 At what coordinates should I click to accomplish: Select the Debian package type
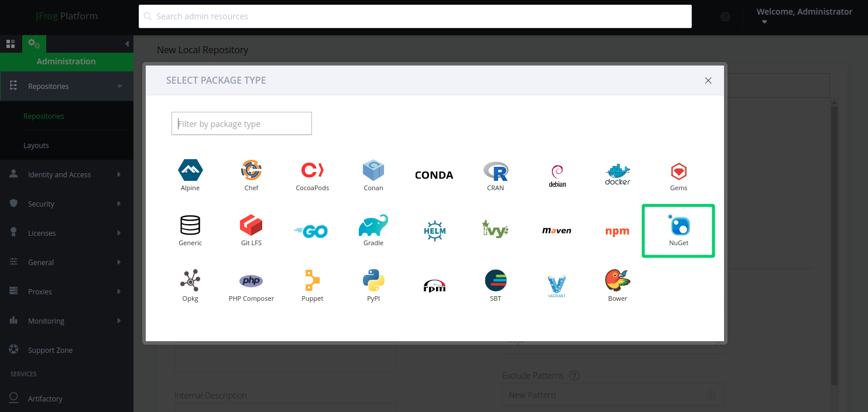pos(557,174)
